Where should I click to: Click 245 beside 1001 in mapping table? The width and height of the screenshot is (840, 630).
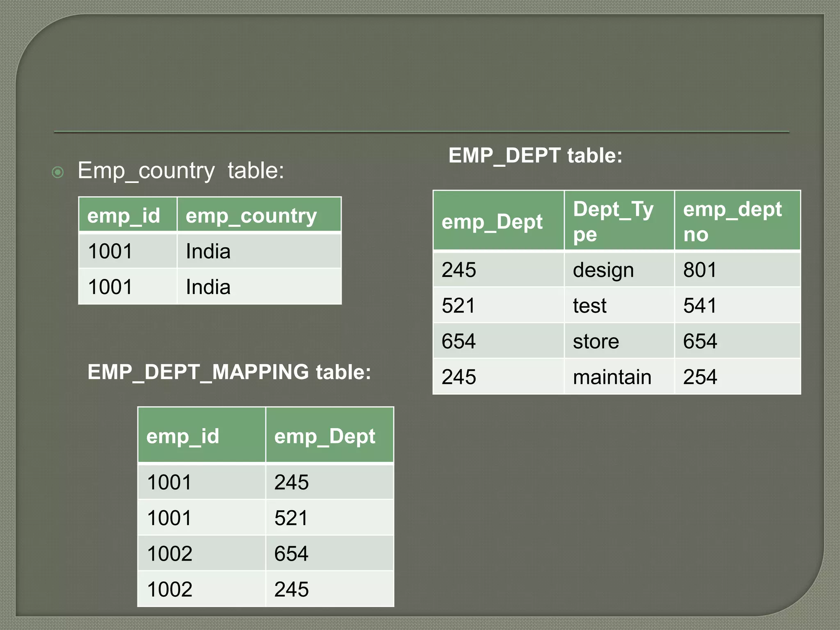330,482
